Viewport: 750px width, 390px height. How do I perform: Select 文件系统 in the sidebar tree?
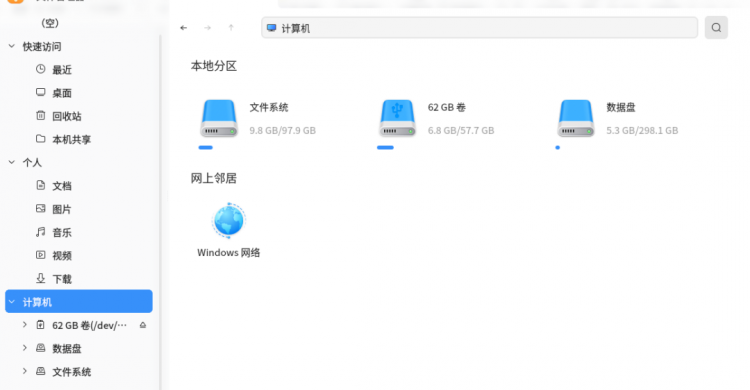tap(71, 372)
